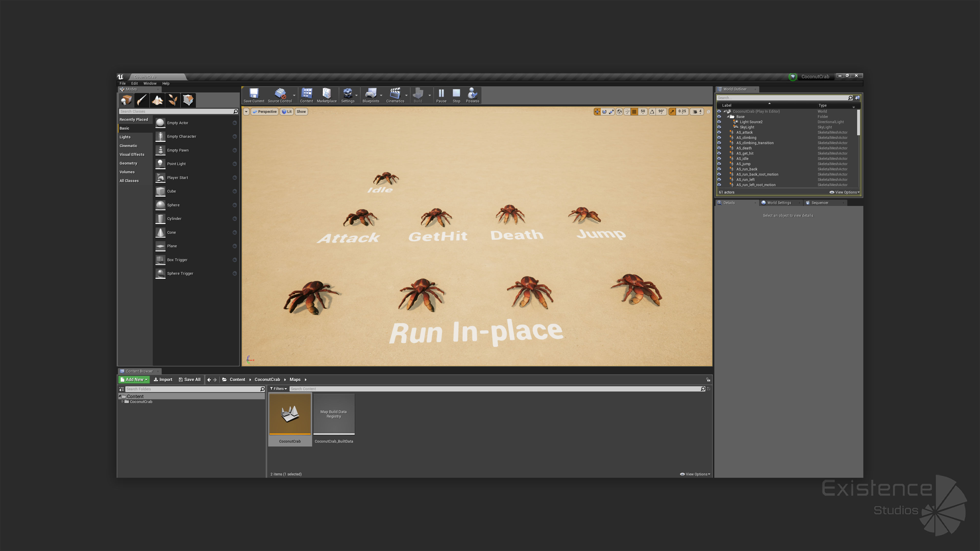Select the Landscape mode icon

click(x=157, y=100)
